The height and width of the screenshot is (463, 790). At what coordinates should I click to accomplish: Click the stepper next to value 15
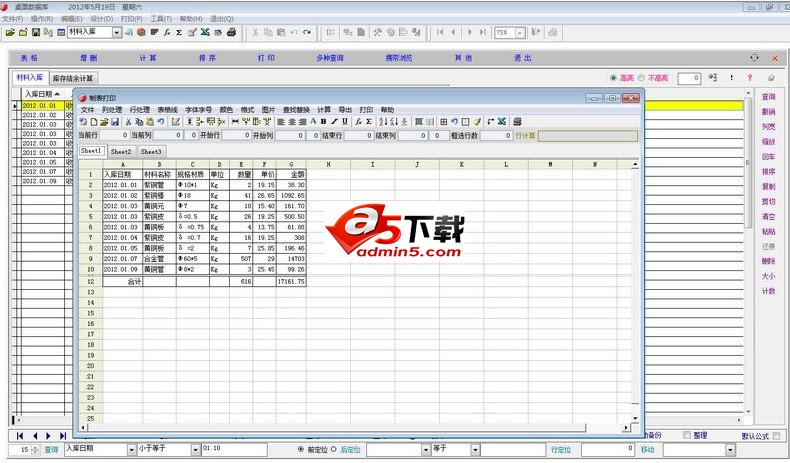pos(35,450)
